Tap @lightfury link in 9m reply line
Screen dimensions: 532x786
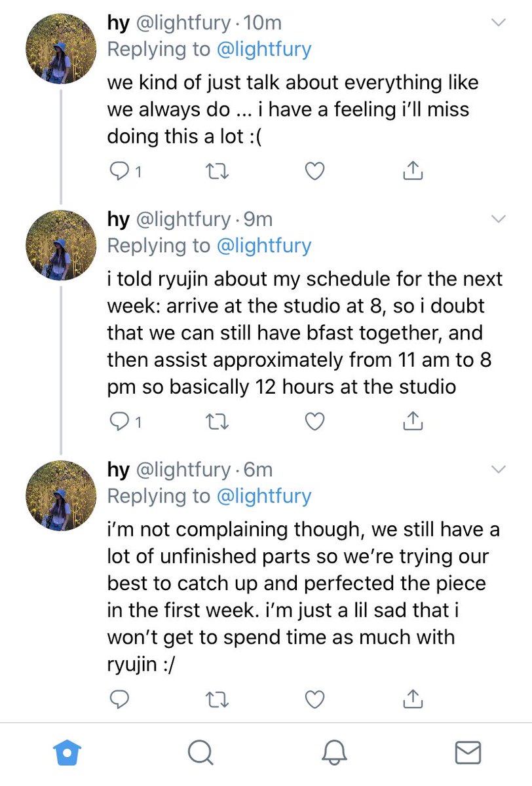pyautogui.click(x=263, y=246)
